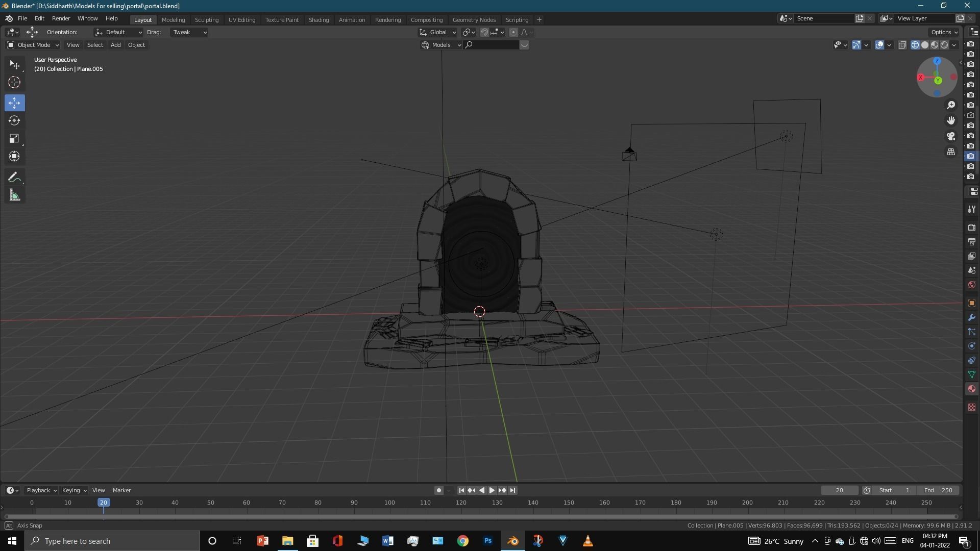The height and width of the screenshot is (551, 980).
Task: Toggle camera view with camera icon
Action: [x=951, y=137]
